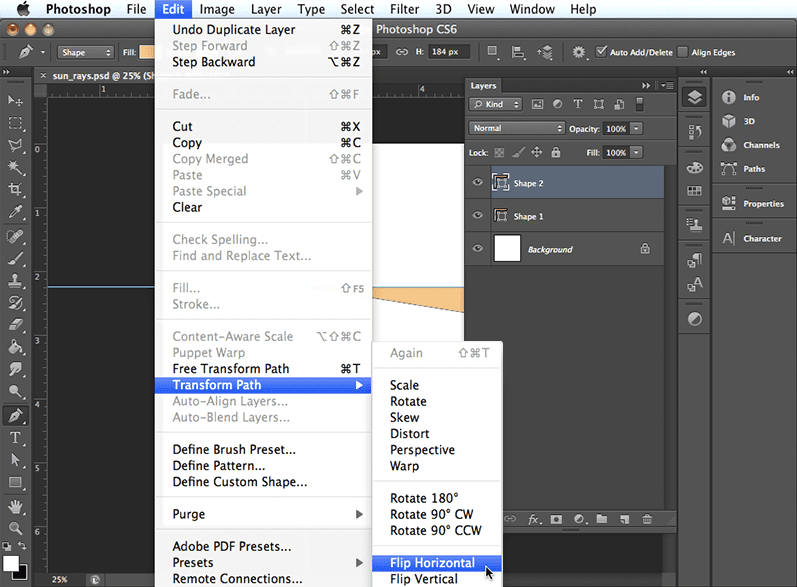Viewport: 797px width, 587px height.
Task: Toggle lock all padlock
Action: 556,152
